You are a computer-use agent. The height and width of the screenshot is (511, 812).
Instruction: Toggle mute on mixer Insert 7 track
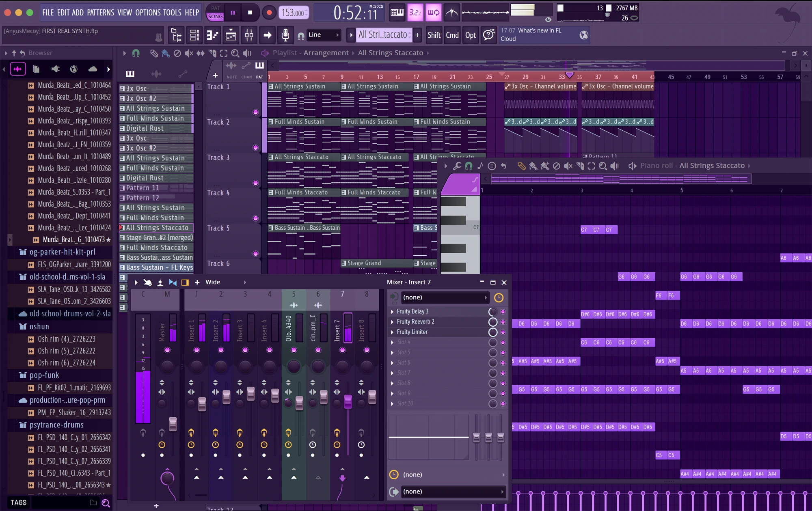[342, 350]
